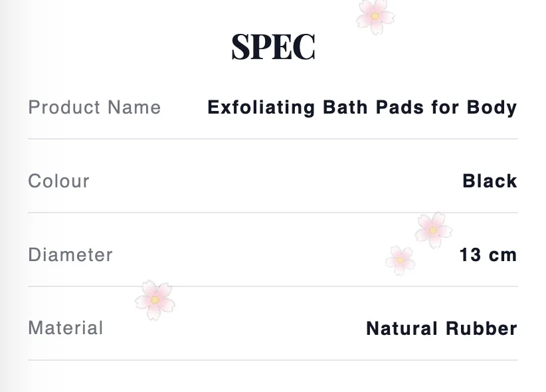Click the word Exfoliating in product name

click(261, 108)
